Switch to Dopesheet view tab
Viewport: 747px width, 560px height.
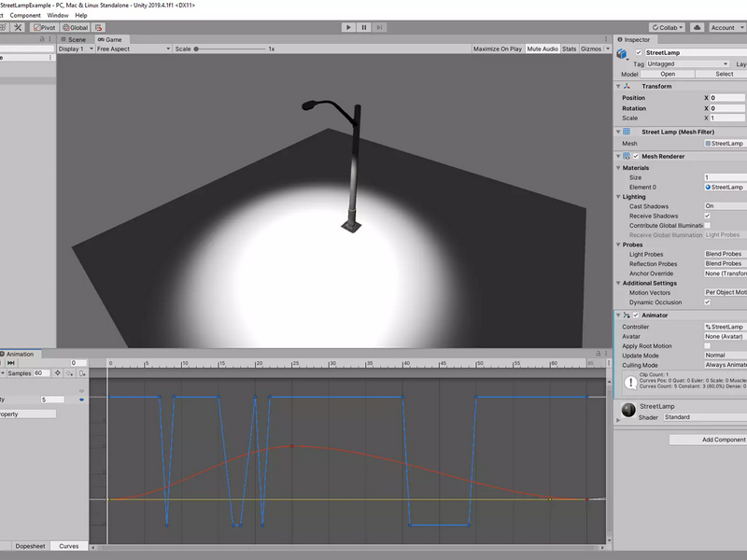pyautogui.click(x=30, y=546)
